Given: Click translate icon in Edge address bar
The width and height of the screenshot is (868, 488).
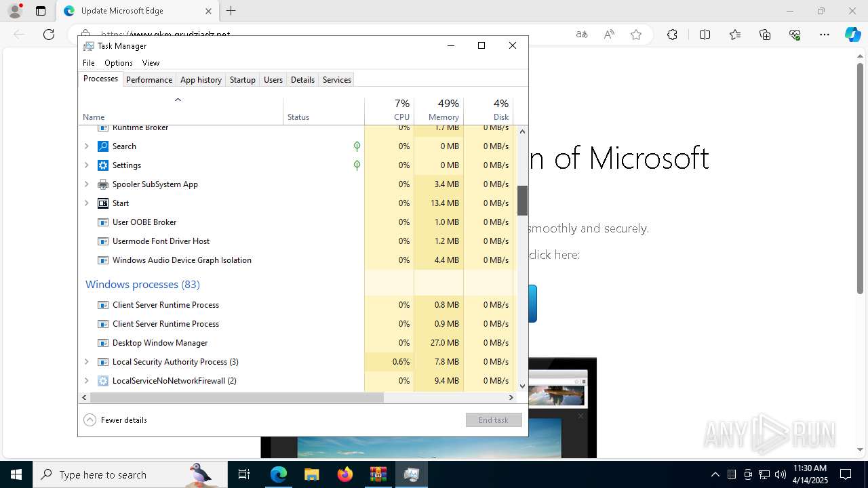Looking at the screenshot, I should [x=582, y=35].
